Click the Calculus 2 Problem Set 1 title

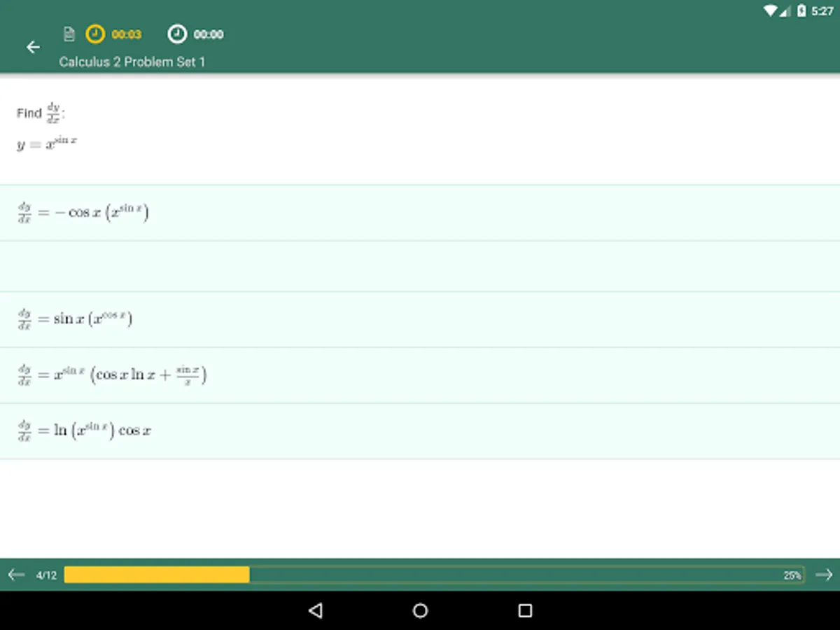pos(132,62)
